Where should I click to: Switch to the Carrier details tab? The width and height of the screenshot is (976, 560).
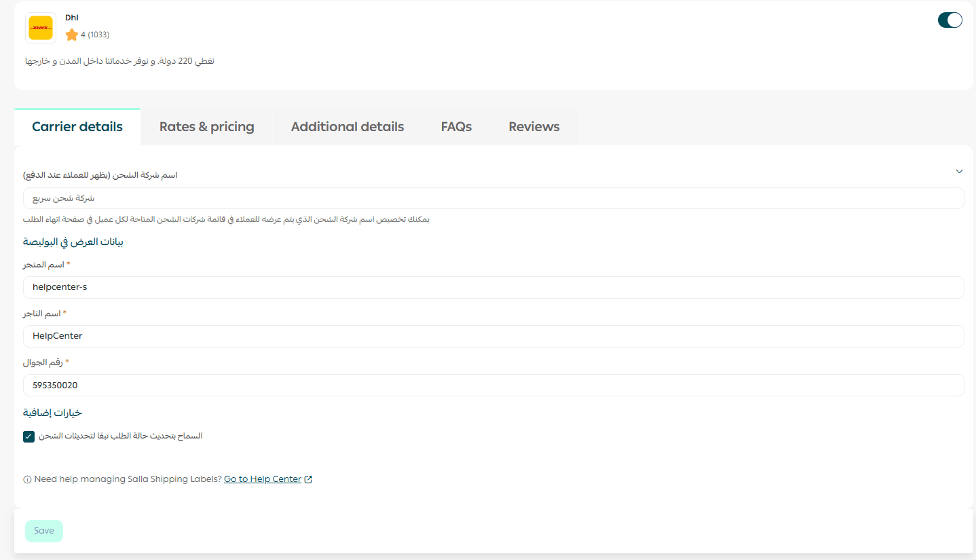click(77, 127)
